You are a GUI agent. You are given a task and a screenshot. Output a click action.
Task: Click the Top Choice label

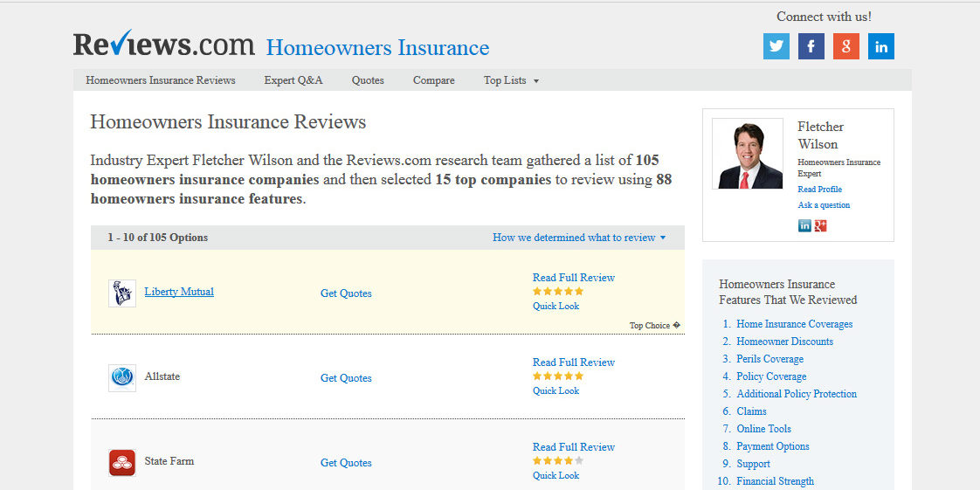(x=653, y=326)
